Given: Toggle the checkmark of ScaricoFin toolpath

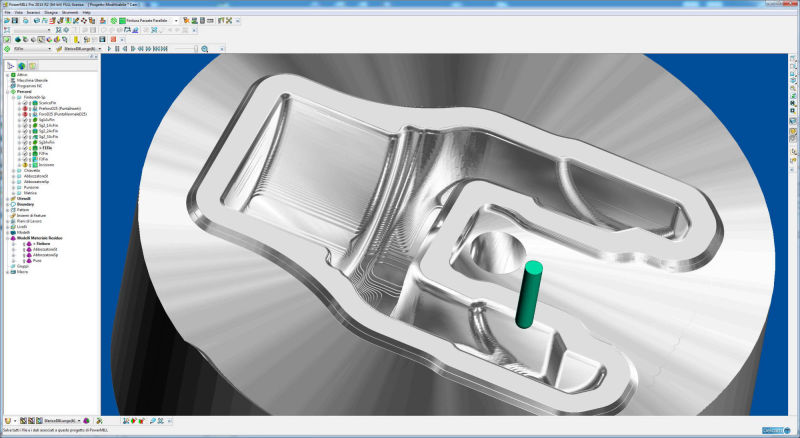Looking at the screenshot, I should coord(24,103).
